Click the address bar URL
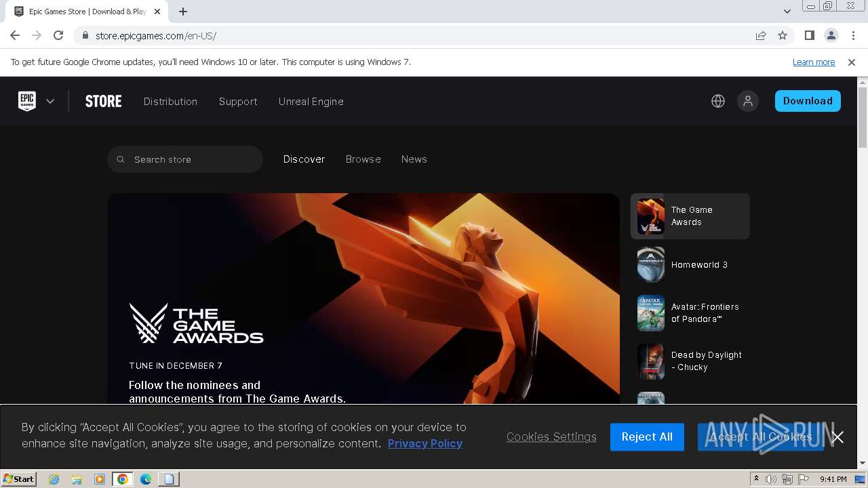Viewport: 868px width, 488px height. [x=155, y=36]
